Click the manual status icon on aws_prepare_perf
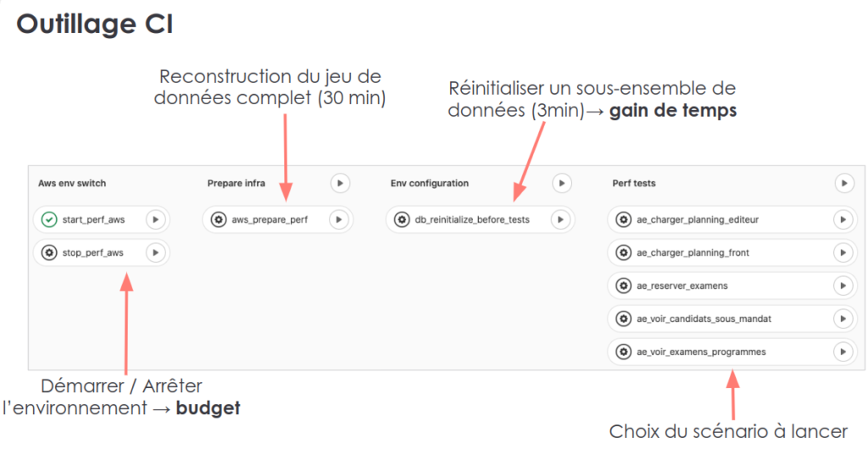Screen dimensions: 868x465 point(219,219)
